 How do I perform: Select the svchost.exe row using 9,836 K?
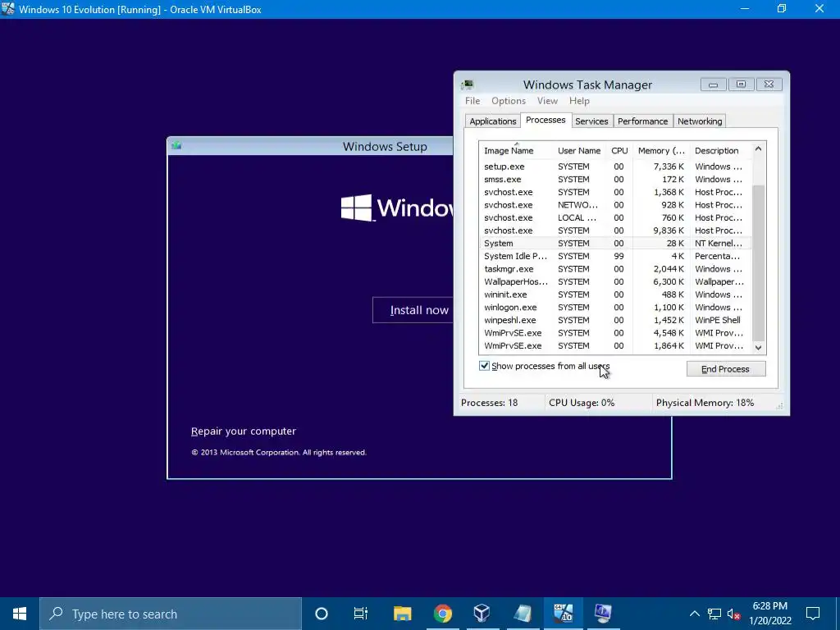(615, 231)
